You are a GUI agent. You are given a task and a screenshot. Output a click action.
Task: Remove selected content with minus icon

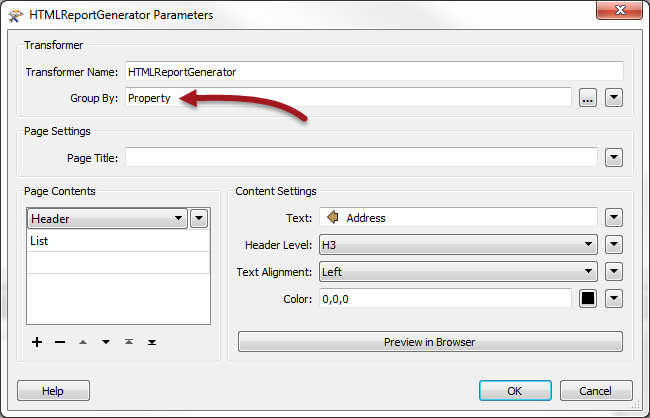pyautogui.click(x=60, y=342)
